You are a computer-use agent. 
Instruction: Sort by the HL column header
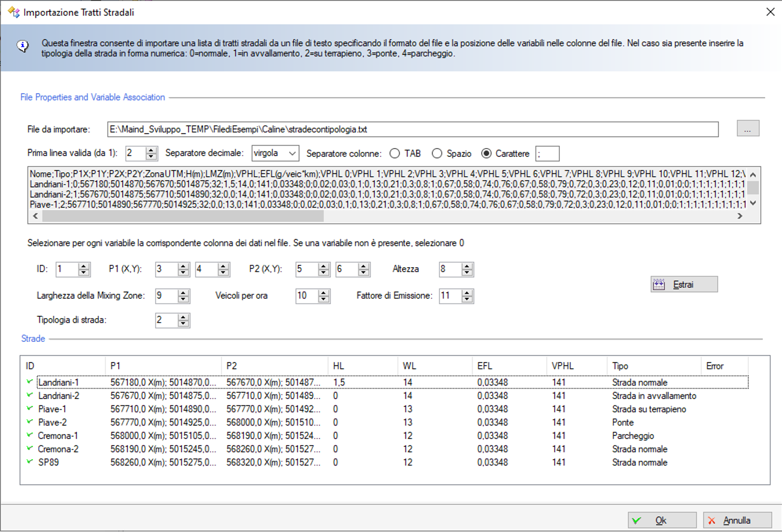coord(364,366)
